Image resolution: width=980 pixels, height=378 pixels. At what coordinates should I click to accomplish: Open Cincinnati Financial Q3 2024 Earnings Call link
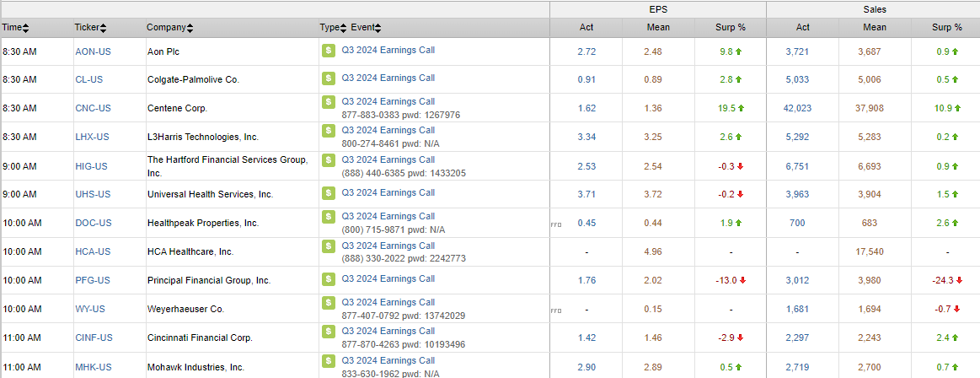point(388,331)
